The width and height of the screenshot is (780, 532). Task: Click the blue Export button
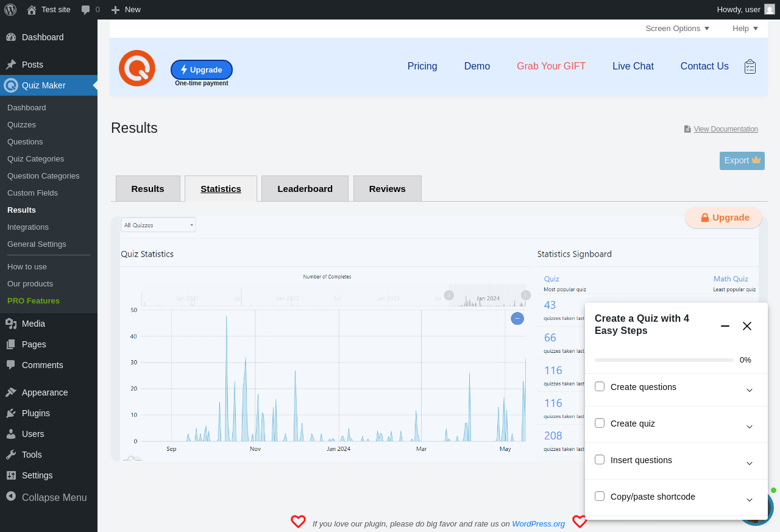tap(742, 161)
